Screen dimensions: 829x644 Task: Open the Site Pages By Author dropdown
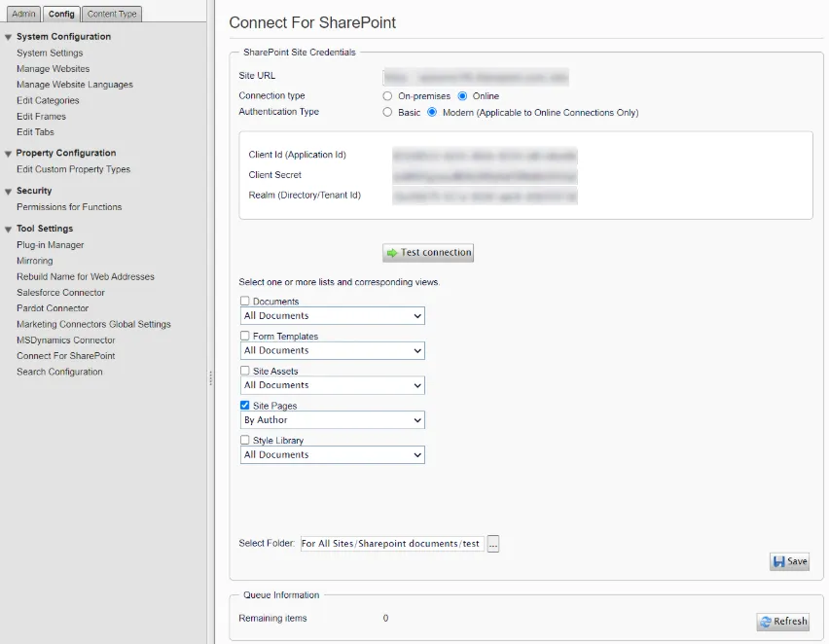pyautogui.click(x=333, y=420)
